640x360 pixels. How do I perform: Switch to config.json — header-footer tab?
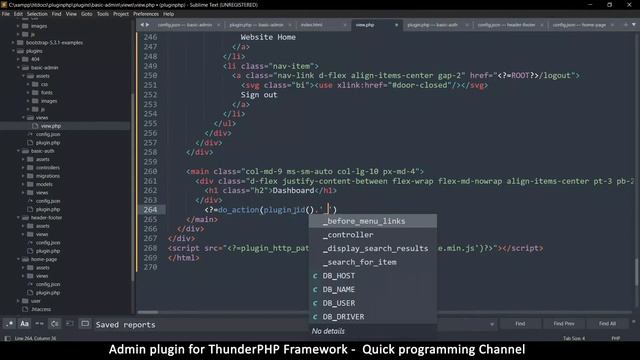click(506, 25)
